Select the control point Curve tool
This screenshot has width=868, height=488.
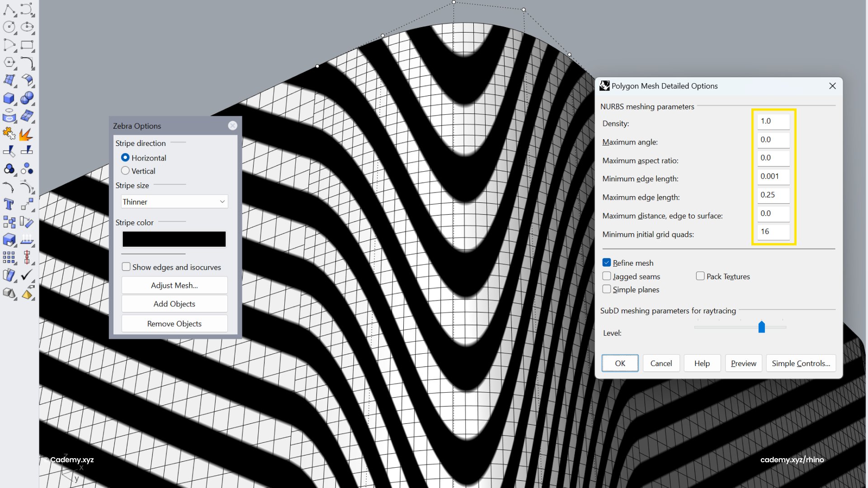(x=27, y=9)
